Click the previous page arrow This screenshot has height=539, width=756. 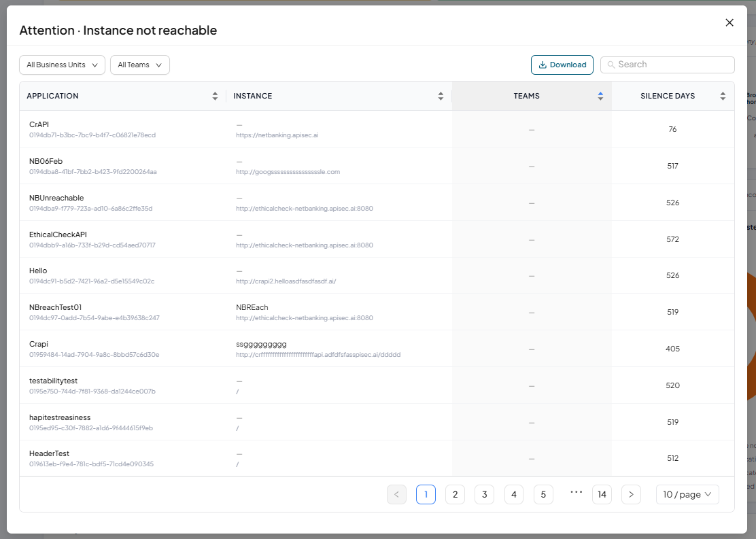click(x=396, y=494)
